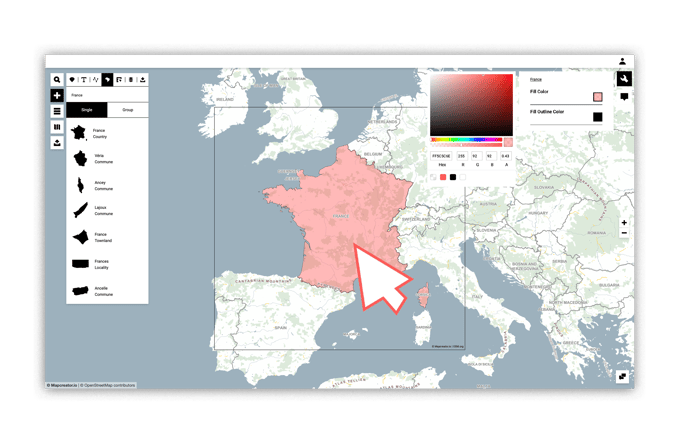
Task: Click the upload icon in left sidebar
Action: 57,143
